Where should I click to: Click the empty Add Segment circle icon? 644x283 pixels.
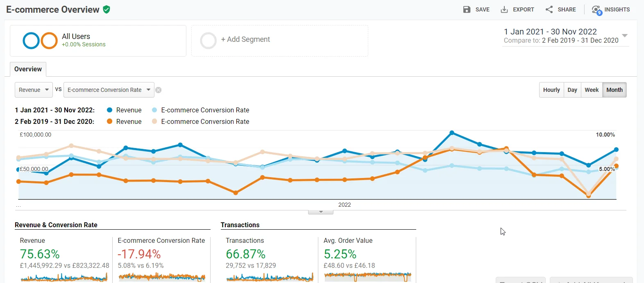tap(208, 41)
